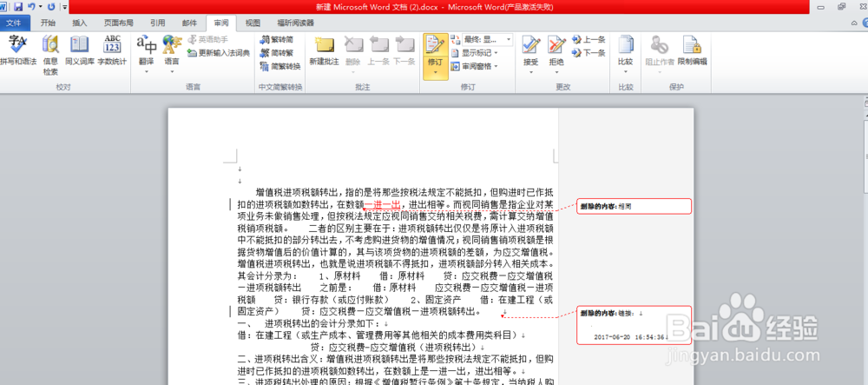Expand the Language (语言) dropdown arrow
The width and height of the screenshot is (868, 385).
point(172,71)
